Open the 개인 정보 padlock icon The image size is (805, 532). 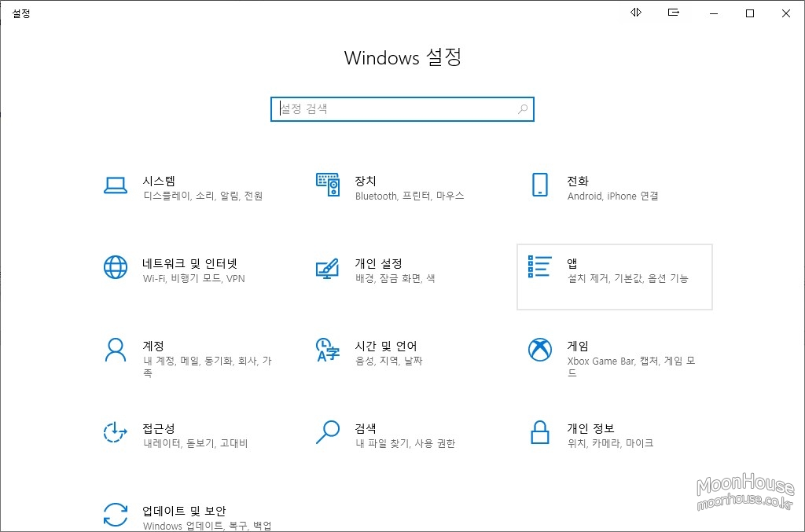(x=539, y=432)
